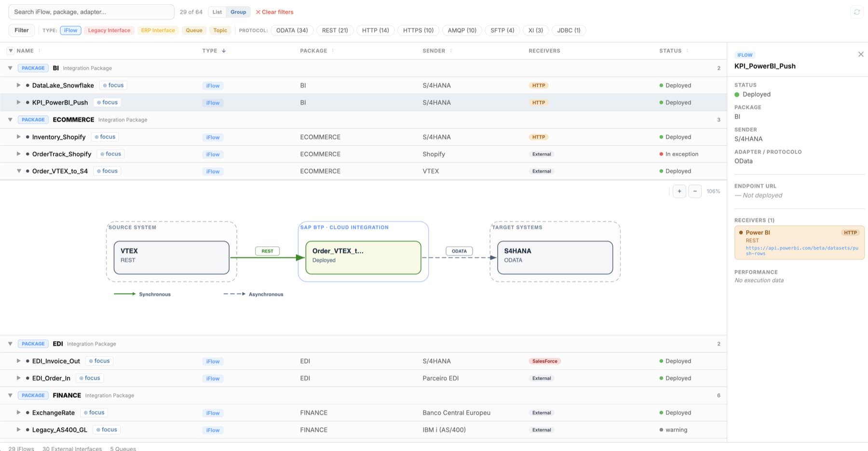Image resolution: width=868 pixels, height=451 pixels.
Task: Open the STATUS column options handle
Action: pyautogui.click(x=687, y=51)
